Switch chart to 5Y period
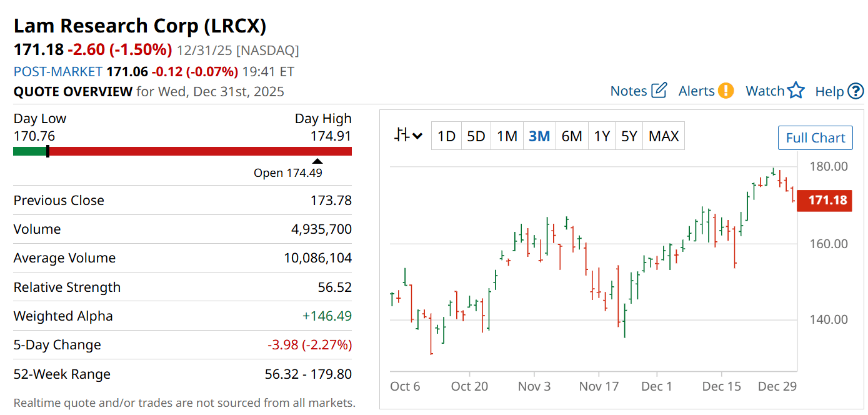Screen dimensions: 868x415 pyautogui.click(x=629, y=136)
